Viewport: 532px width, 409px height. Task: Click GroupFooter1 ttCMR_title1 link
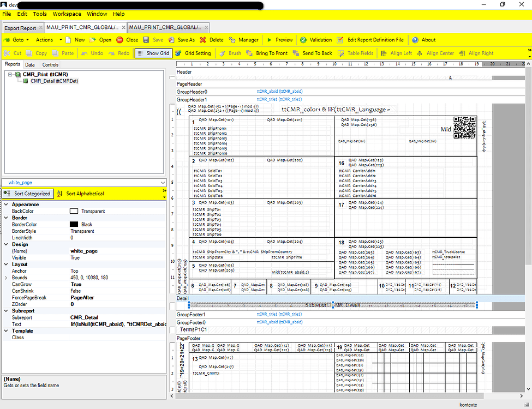pos(279,314)
